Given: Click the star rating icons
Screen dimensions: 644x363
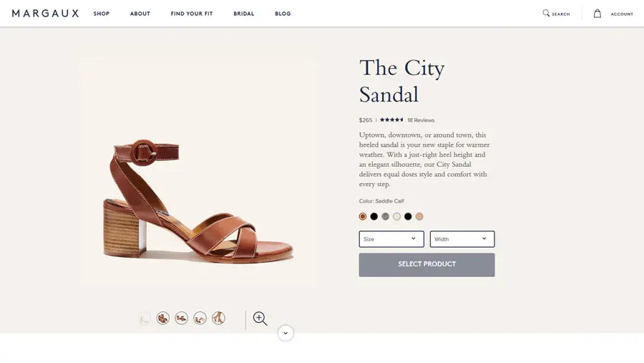Looking at the screenshot, I should coord(391,120).
